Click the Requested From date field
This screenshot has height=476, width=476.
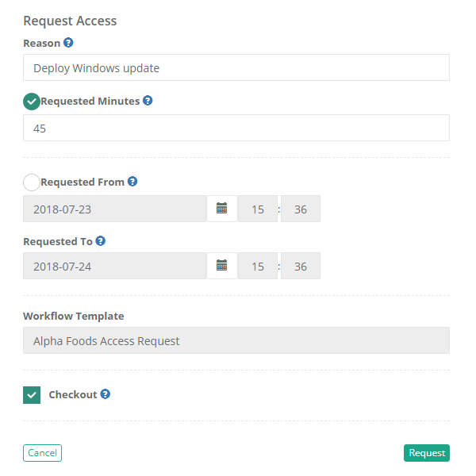click(x=114, y=209)
